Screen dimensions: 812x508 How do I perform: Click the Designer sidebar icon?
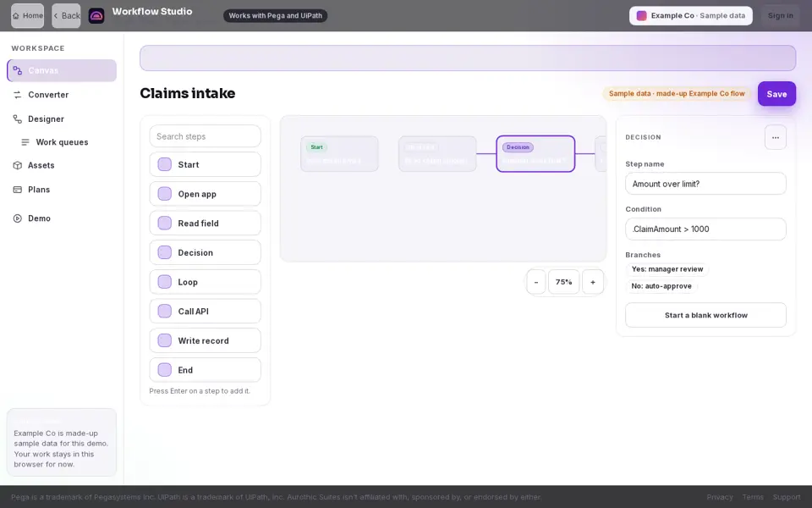(x=18, y=119)
